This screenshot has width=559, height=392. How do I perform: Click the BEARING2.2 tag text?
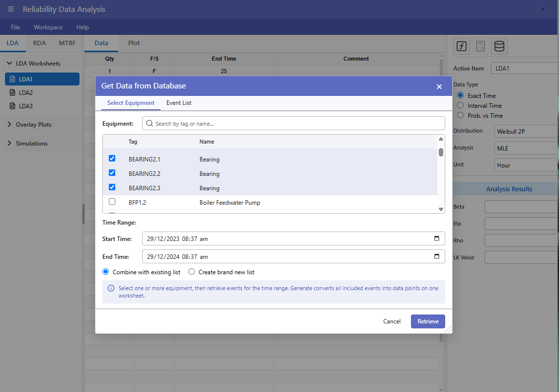click(x=145, y=173)
